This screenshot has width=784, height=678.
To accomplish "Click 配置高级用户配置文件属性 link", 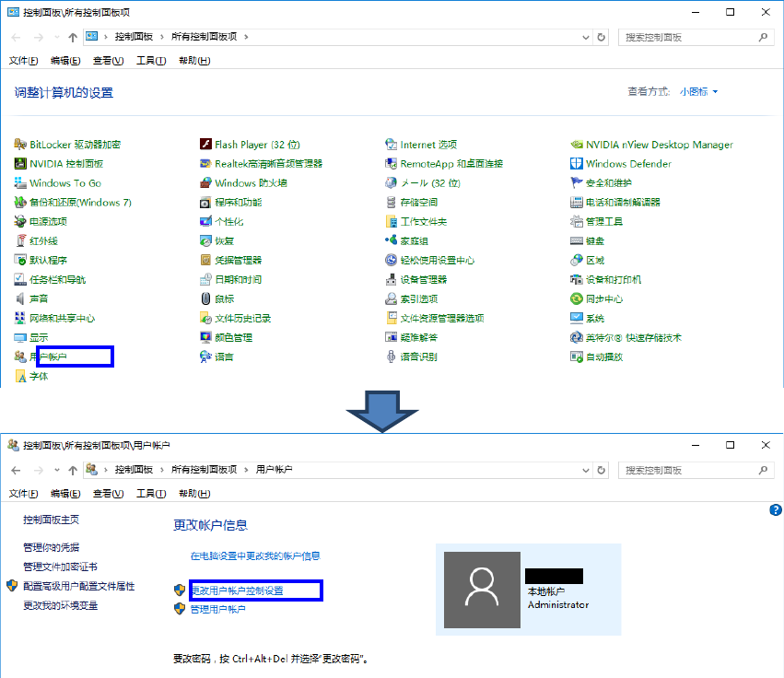I will tap(79, 586).
